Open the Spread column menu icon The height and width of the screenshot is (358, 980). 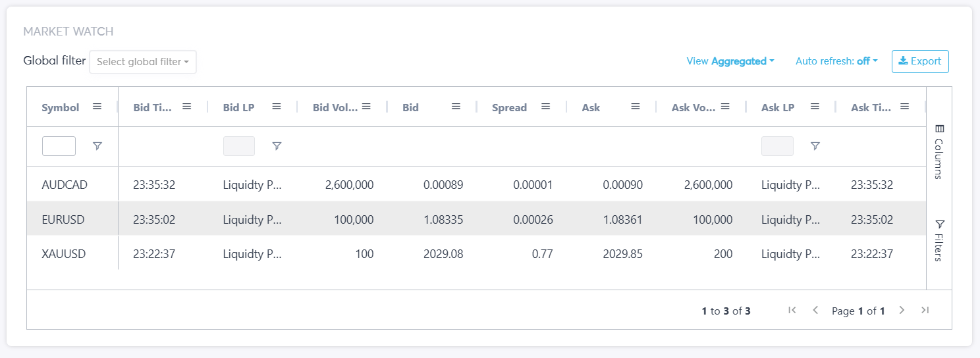tap(545, 107)
